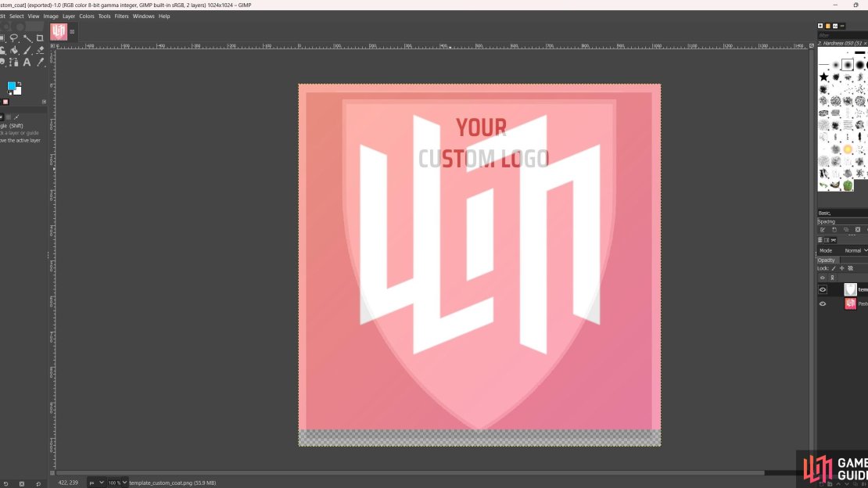Select the top template layer thumbnail
This screenshot has width=868, height=488.
point(850,289)
